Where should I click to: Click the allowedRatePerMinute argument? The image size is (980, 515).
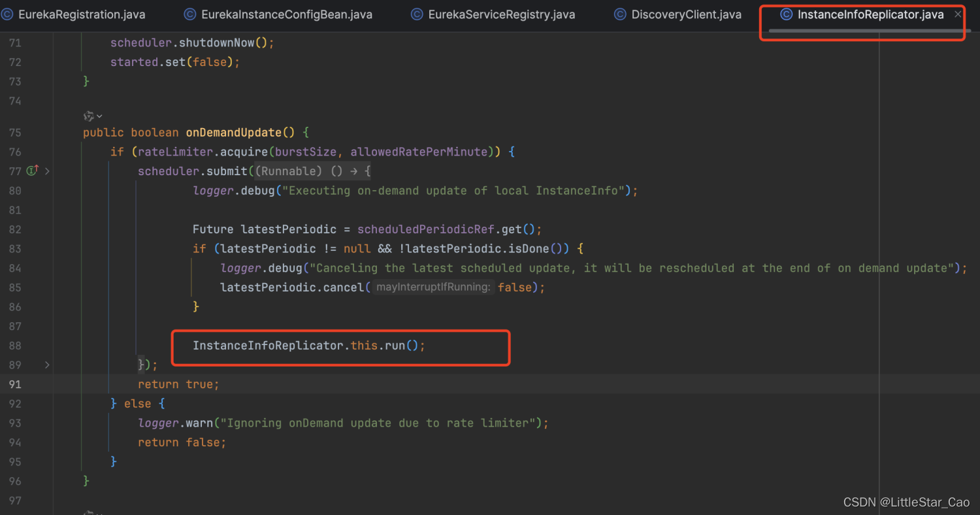click(419, 152)
